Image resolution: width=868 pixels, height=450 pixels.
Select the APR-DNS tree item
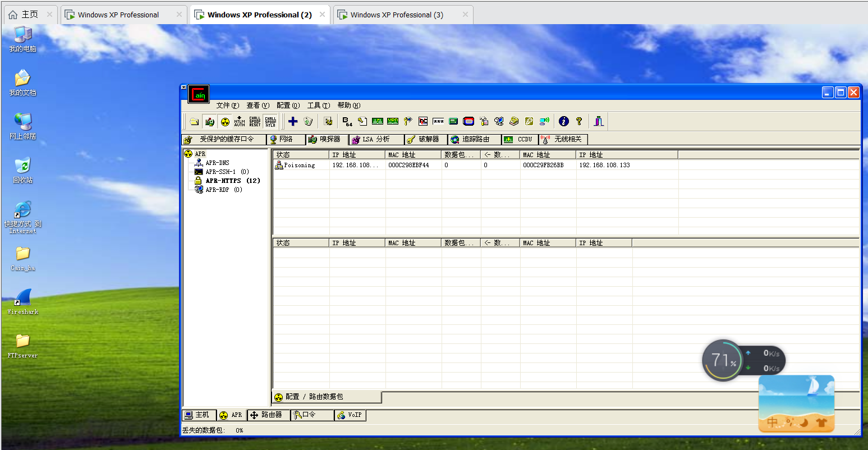click(217, 163)
